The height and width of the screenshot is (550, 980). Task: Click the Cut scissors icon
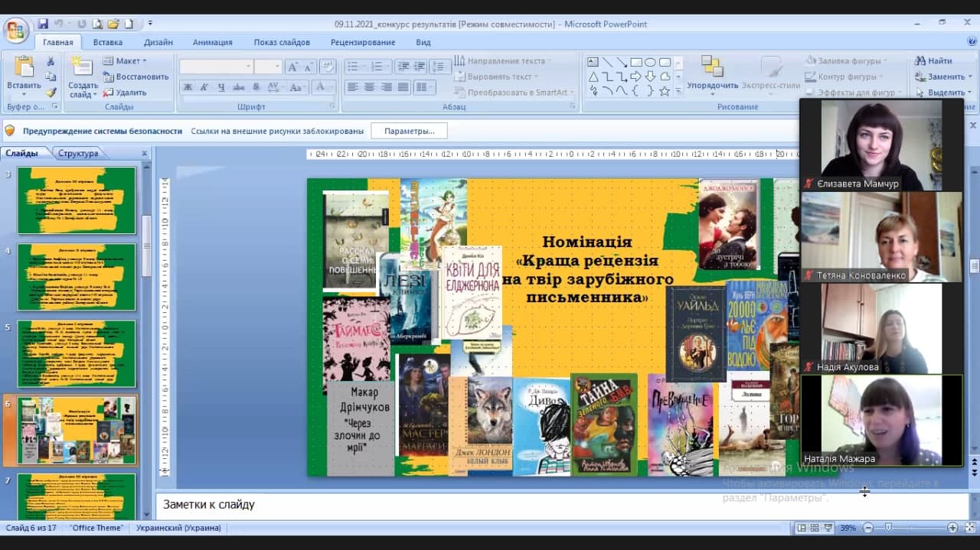51,61
